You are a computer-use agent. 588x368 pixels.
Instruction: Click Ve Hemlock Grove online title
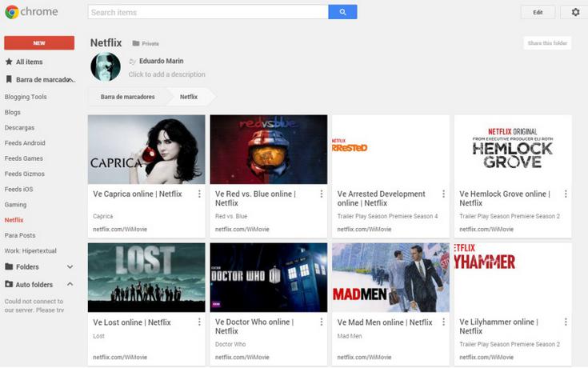pyautogui.click(x=504, y=198)
